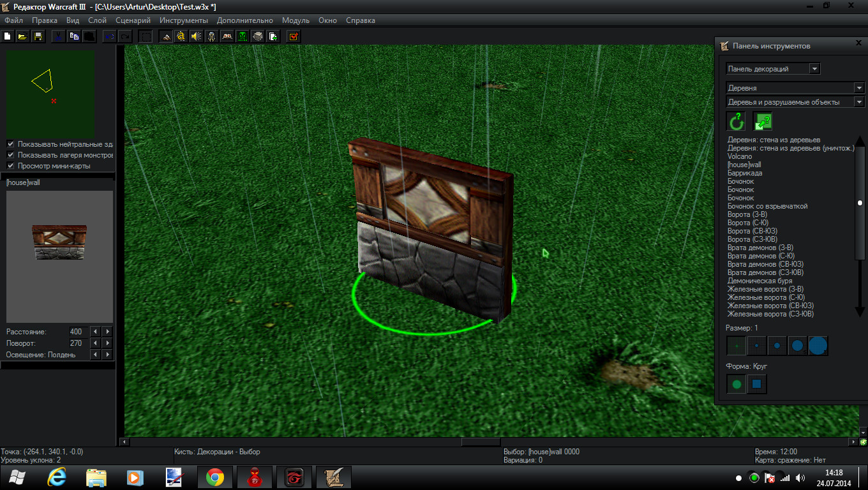Open Windows Start button
Viewport: 868px width, 490px height.
click(x=17, y=477)
